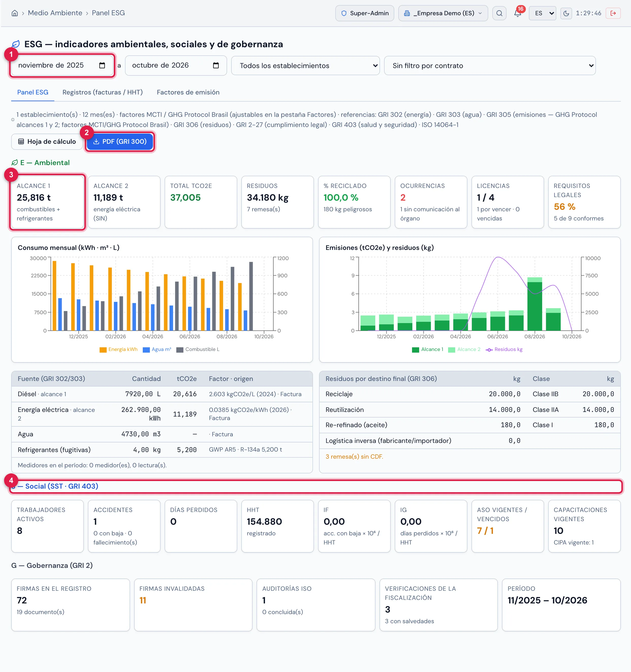
Task: Open Sin filtro por contrato dropdown
Action: [x=490, y=66]
